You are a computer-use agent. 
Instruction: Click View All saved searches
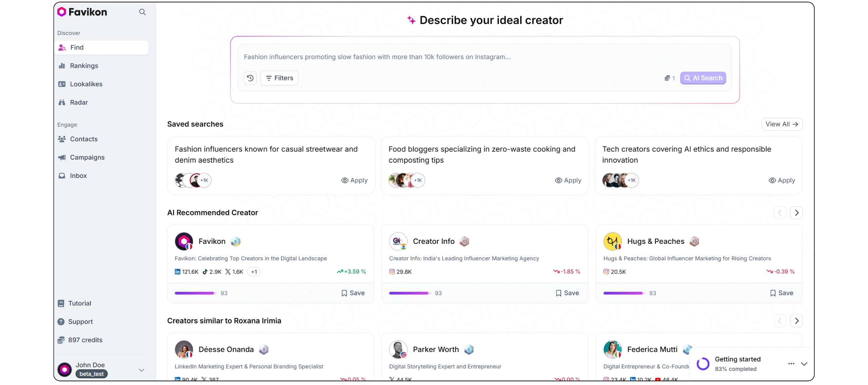click(782, 124)
